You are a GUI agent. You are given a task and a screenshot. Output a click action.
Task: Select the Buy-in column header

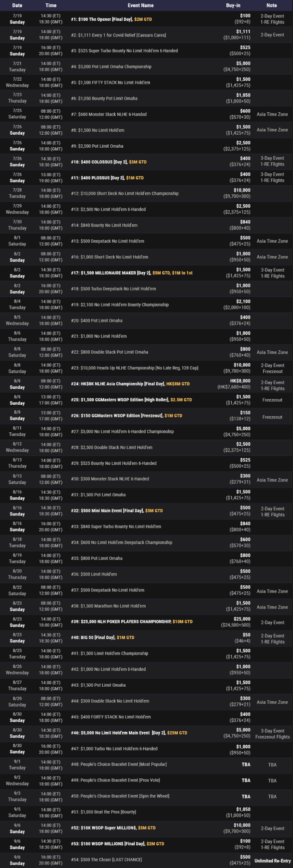tap(233, 5)
